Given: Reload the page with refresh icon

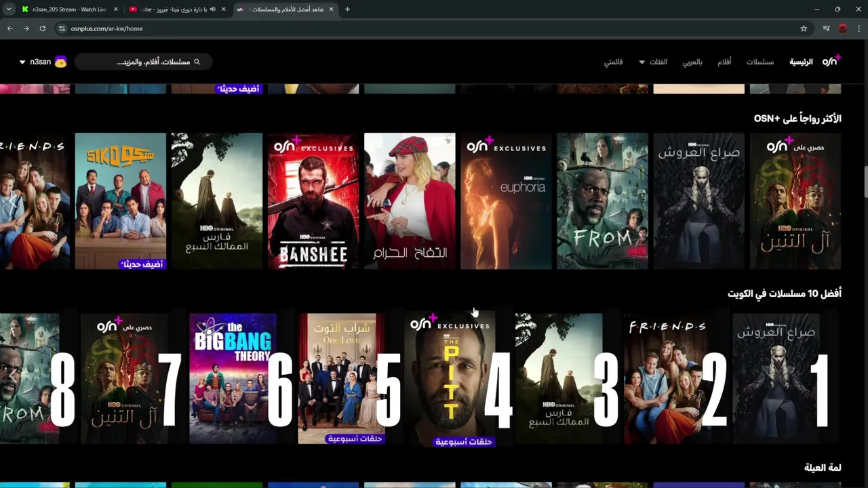Looking at the screenshot, I should pos(42,28).
